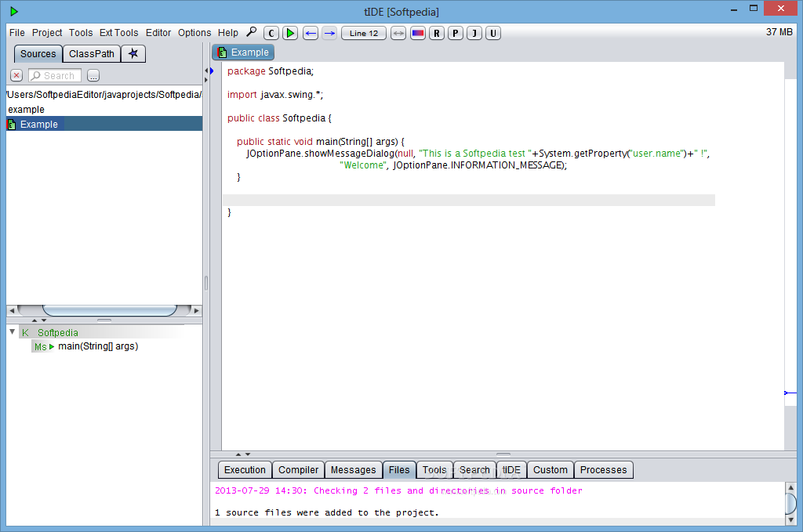This screenshot has height=532, width=803.
Task: Click the Line 12 button
Action: pos(364,33)
